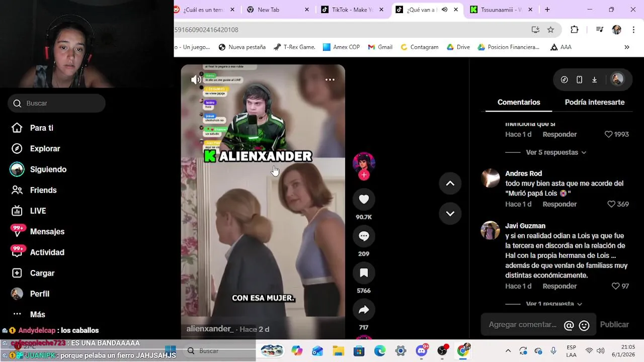
Task: Open the media controls icon in Chrome toolbar
Action: click(599, 30)
